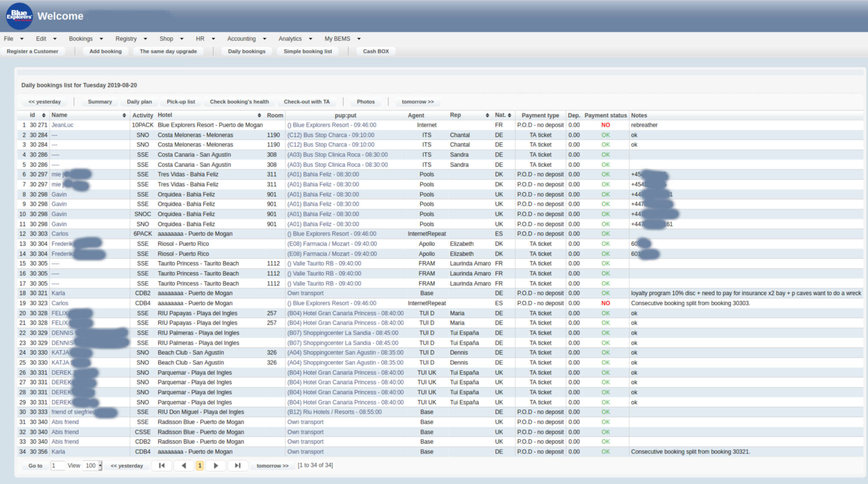Open Abis friend in row 31
Screen dimensions: 868x484
65,422
